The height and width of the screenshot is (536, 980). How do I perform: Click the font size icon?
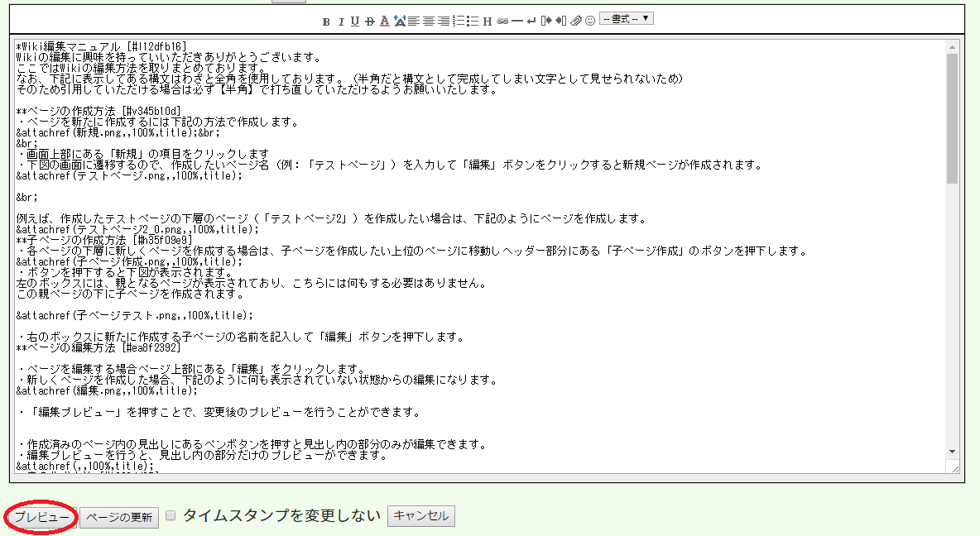coord(399,21)
